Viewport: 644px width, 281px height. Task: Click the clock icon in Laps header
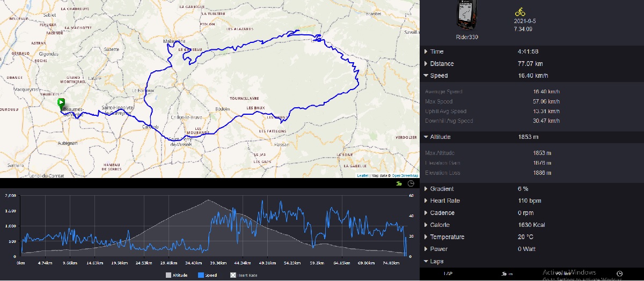click(x=619, y=273)
